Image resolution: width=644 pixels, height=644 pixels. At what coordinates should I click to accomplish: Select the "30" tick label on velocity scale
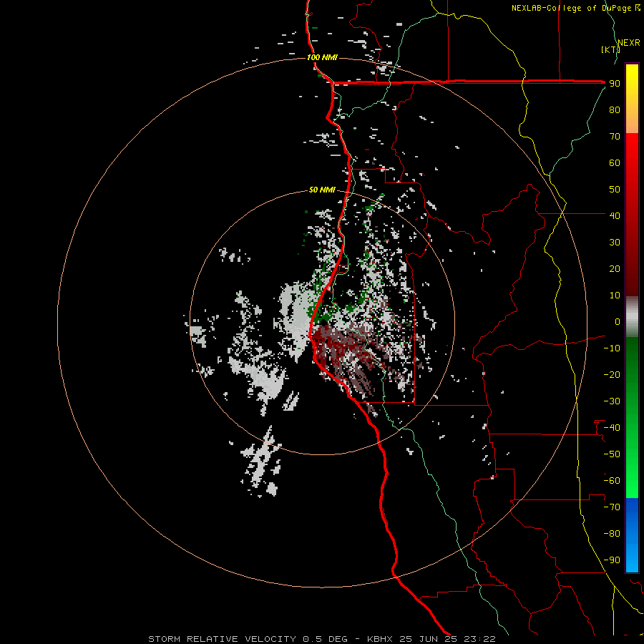point(615,243)
